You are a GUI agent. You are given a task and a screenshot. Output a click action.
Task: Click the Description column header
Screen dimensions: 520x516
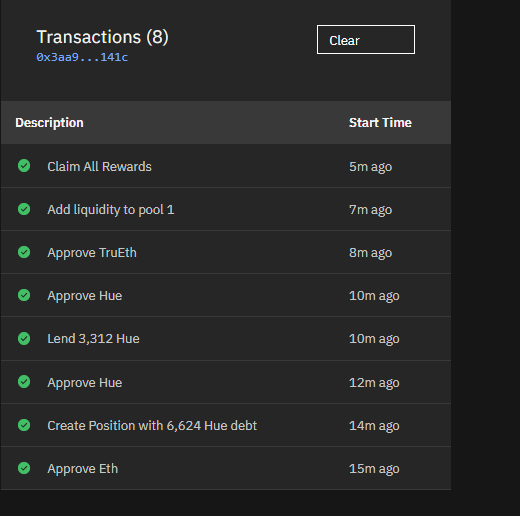(x=49, y=123)
